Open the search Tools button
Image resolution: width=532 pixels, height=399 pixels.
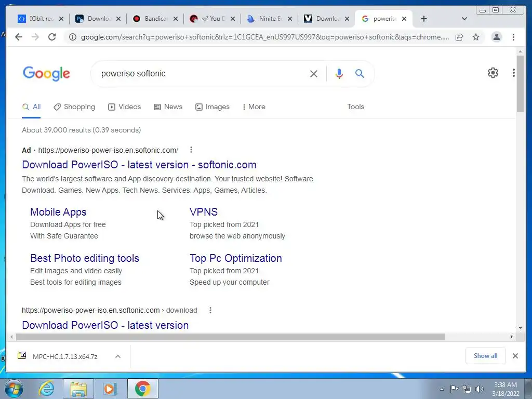355,107
